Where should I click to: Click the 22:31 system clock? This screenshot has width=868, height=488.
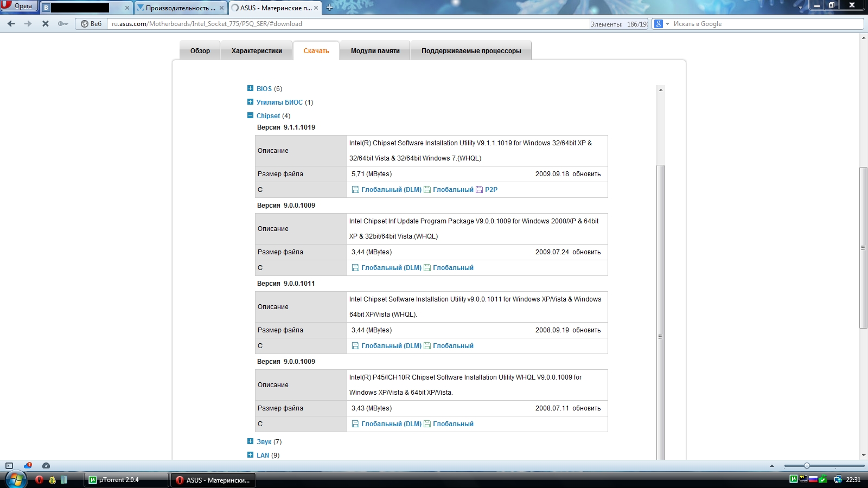click(853, 480)
